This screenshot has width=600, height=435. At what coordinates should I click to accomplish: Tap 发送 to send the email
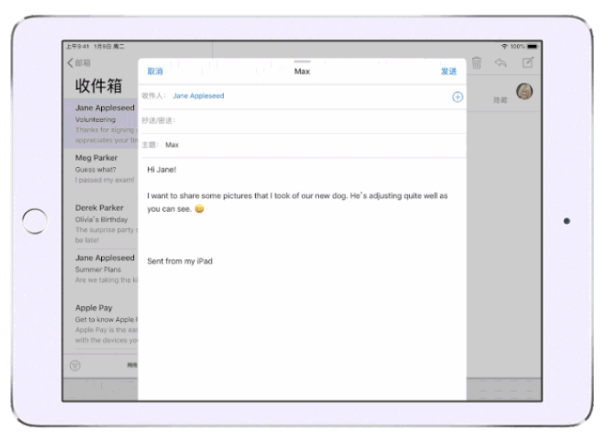[x=449, y=72]
